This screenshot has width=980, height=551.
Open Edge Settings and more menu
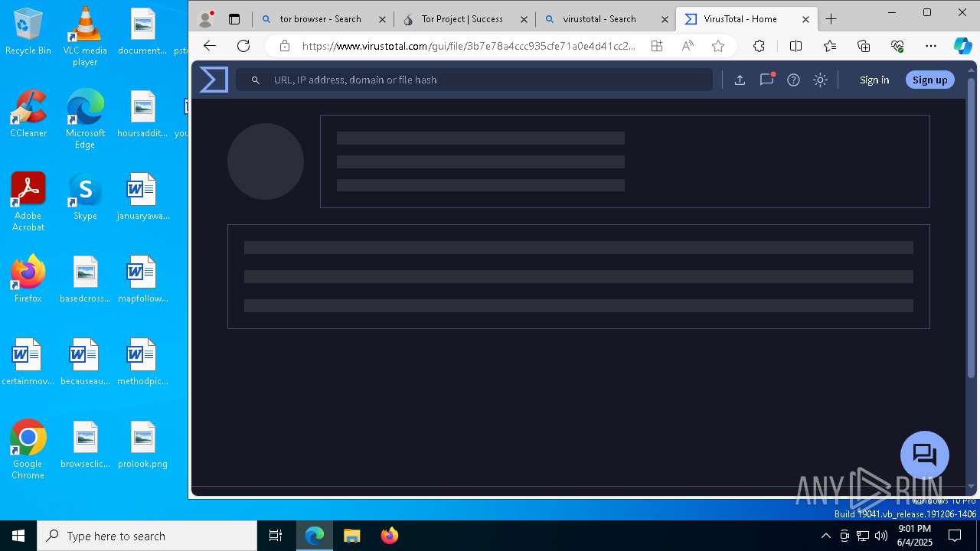(x=931, y=46)
